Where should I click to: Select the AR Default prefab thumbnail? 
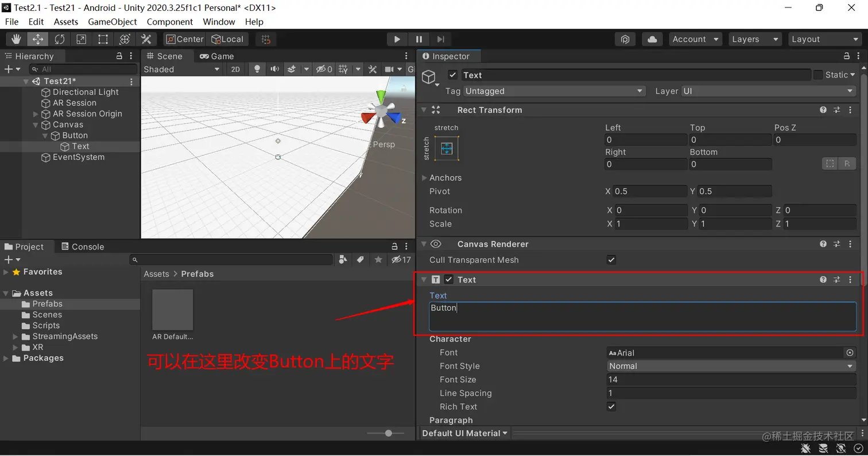(172, 310)
